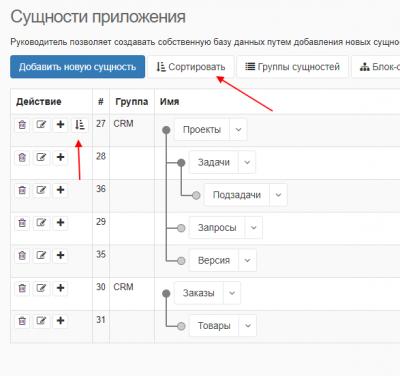Edit the Заказы entity in row 30
This screenshot has width=400, height=376.
tap(41, 288)
